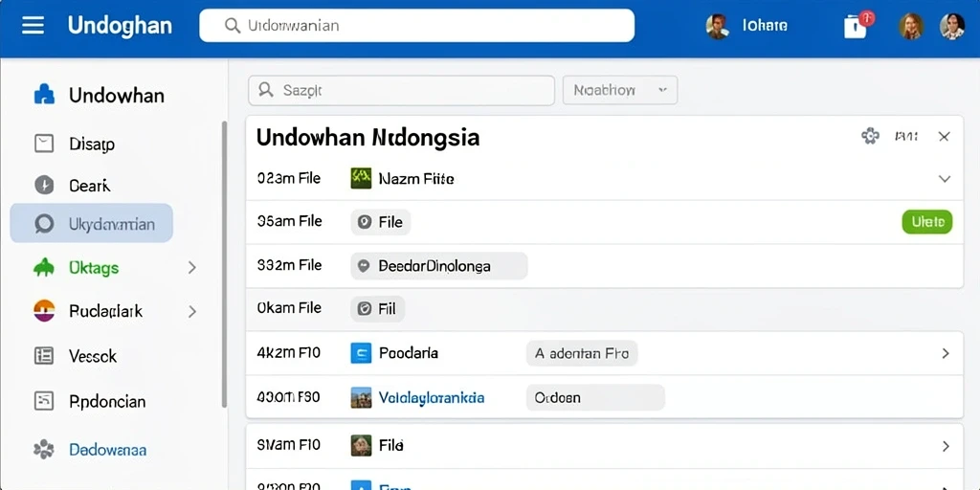This screenshot has width=980, height=490.
Task: Click the Ukydawanian chat bubble icon
Action: click(x=44, y=224)
